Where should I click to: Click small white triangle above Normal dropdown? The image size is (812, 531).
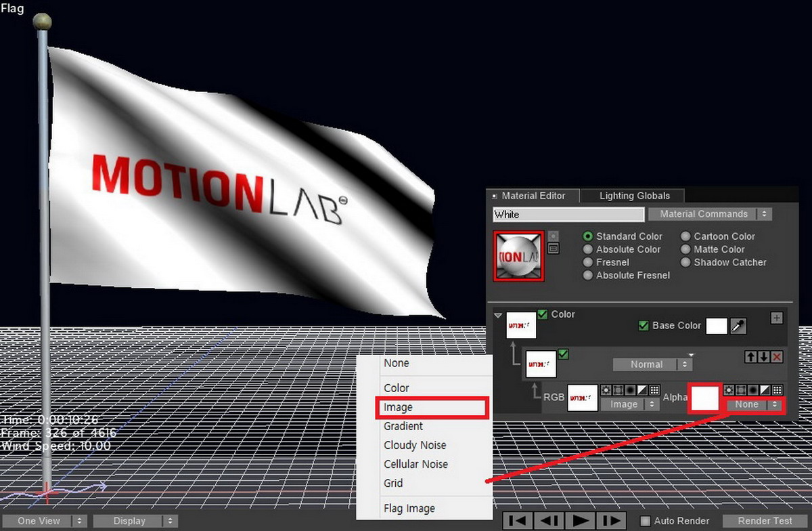(691, 354)
